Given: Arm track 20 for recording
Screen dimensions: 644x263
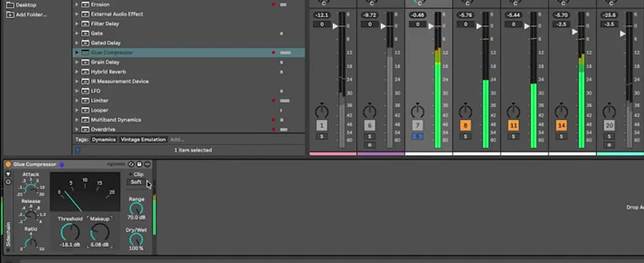Looking at the screenshot, I should point(609,145).
